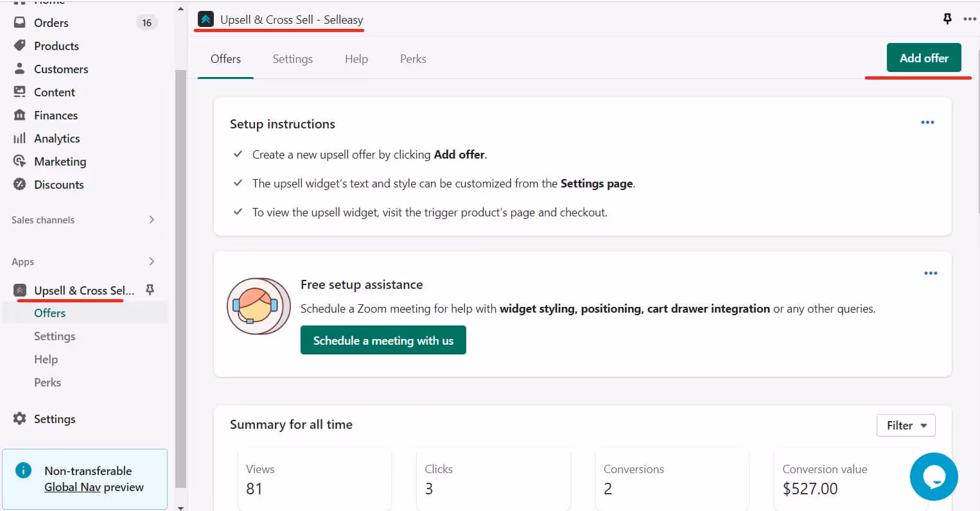Click the support agent avatar illustration
Screen dimensions: 980x511
coord(259,306)
